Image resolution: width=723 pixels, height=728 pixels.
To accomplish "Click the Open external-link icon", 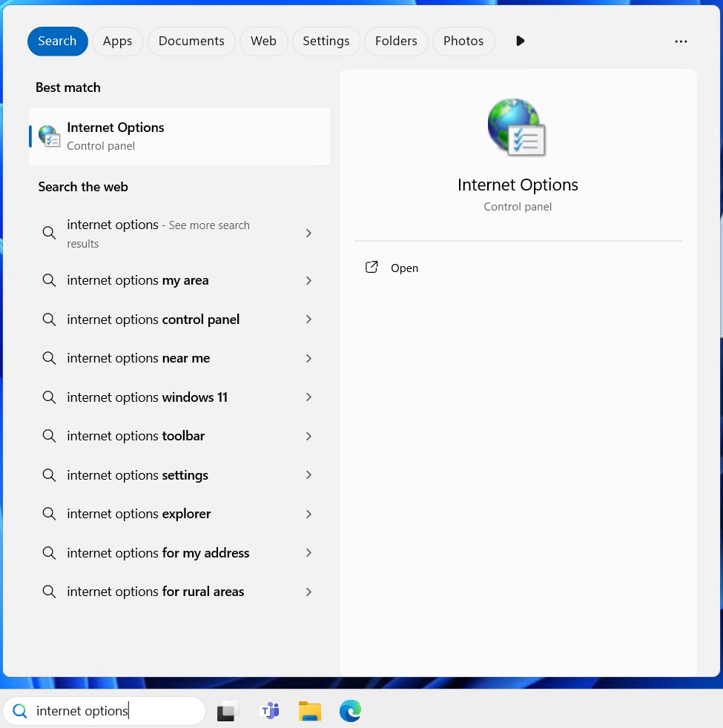I will click(x=372, y=267).
